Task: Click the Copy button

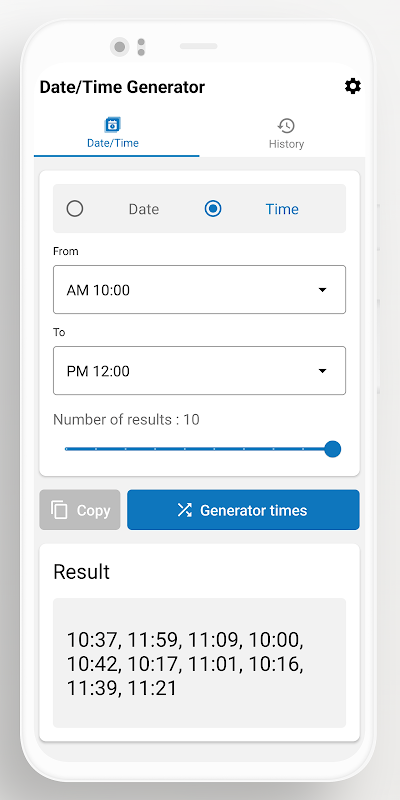Action: pyautogui.click(x=80, y=510)
